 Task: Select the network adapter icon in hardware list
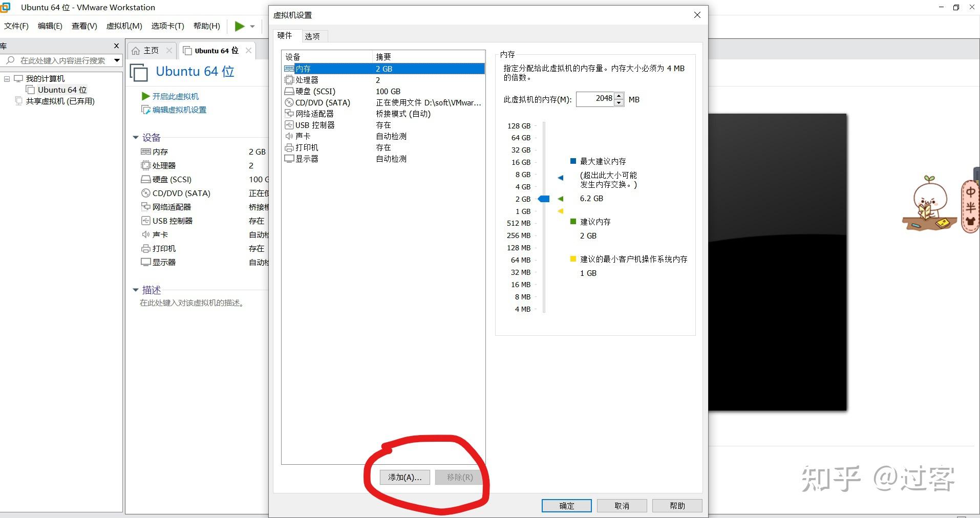click(x=289, y=114)
